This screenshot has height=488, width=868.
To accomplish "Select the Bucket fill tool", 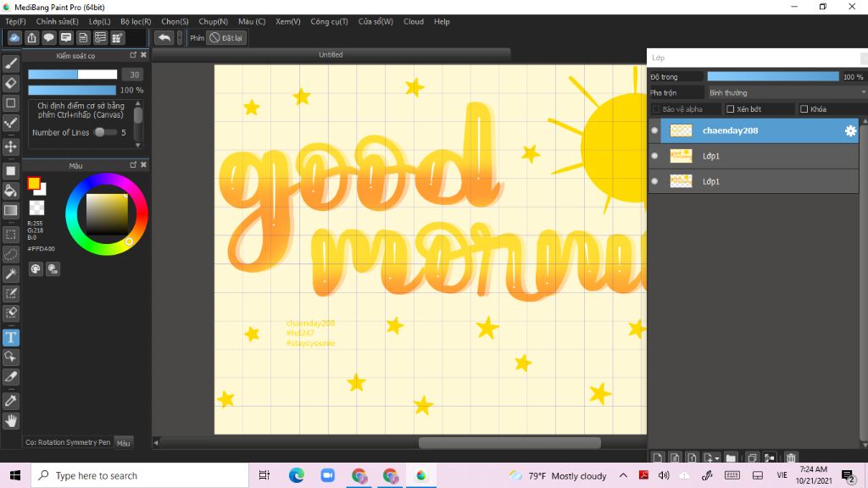I will (x=10, y=191).
